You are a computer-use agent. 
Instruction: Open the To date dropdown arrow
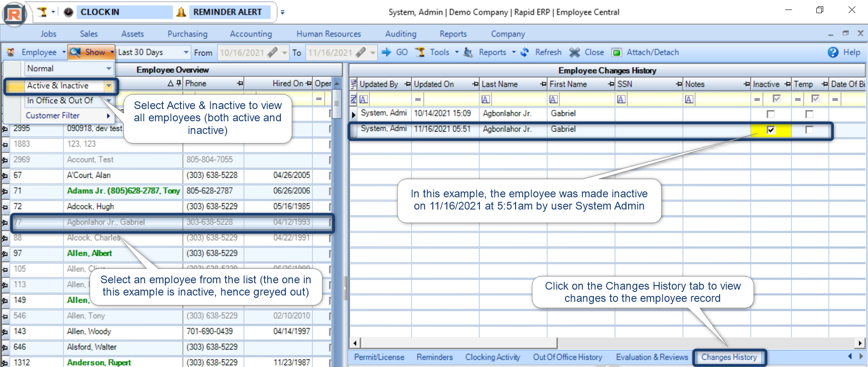click(x=373, y=52)
